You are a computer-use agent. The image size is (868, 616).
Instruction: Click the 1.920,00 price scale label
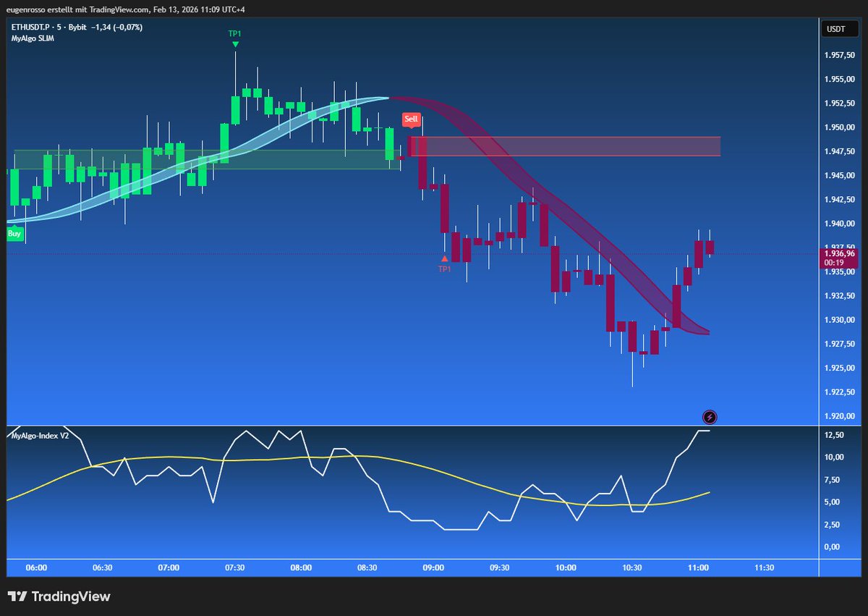(x=840, y=416)
